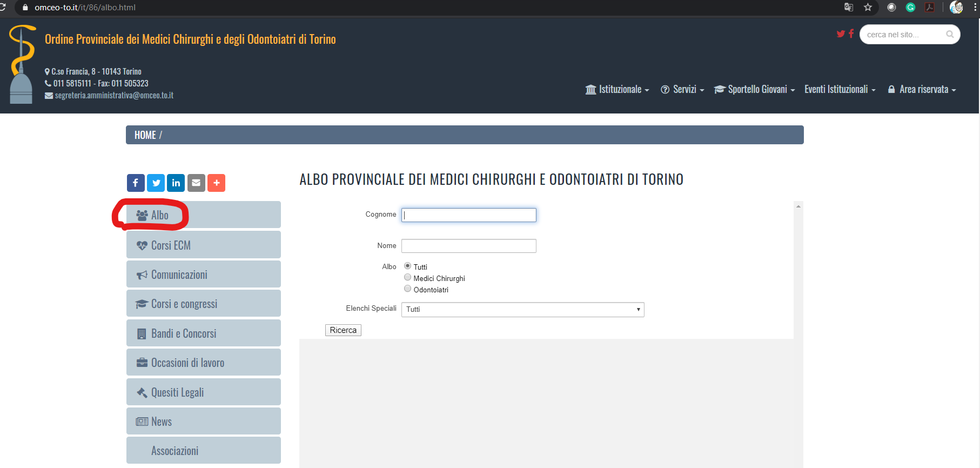Open the Elenchi Speciali dropdown
The image size is (980, 468).
(522, 310)
